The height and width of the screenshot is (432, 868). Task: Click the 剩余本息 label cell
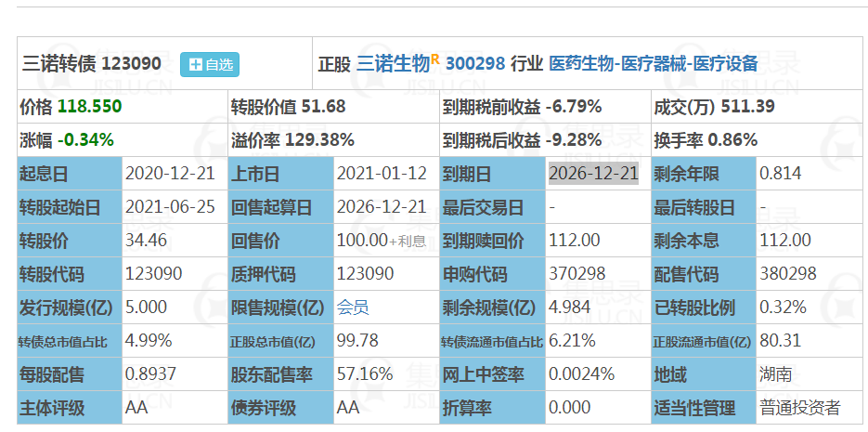(x=704, y=241)
